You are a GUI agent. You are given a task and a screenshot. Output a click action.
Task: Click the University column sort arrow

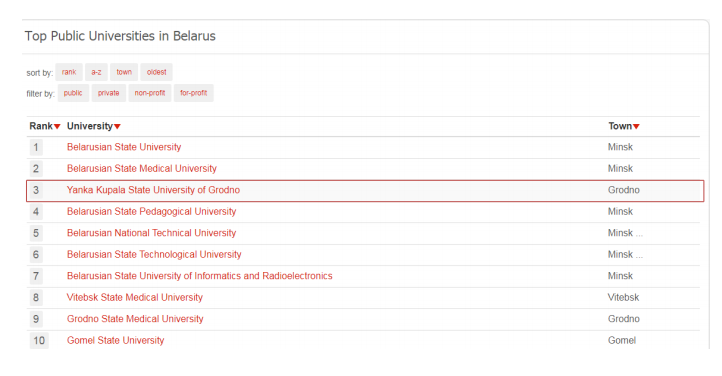pos(117,127)
